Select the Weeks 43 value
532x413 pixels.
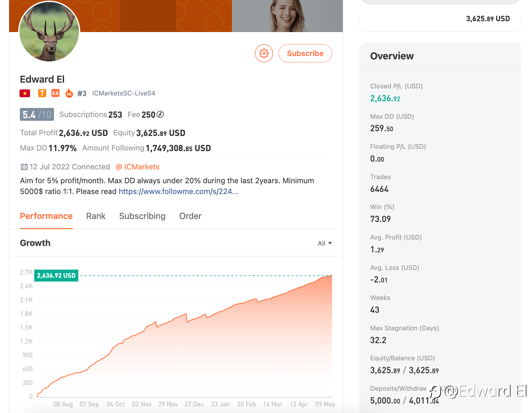pyautogui.click(x=375, y=310)
